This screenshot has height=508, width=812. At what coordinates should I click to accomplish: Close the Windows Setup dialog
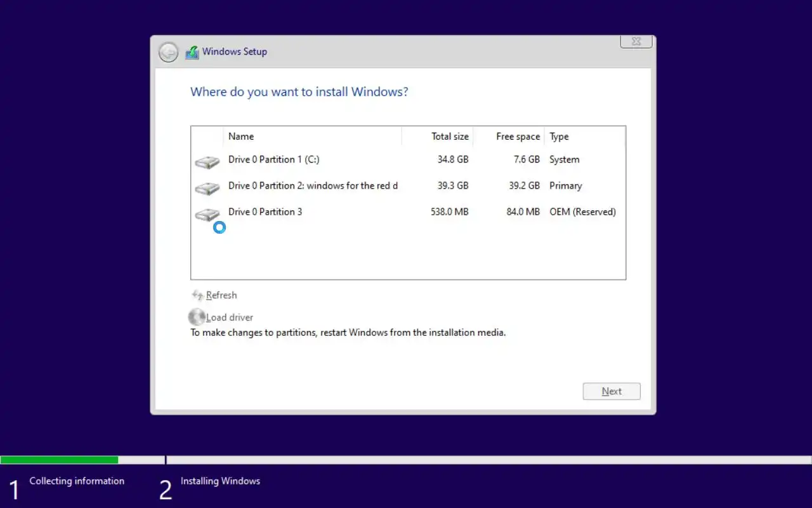(636, 42)
